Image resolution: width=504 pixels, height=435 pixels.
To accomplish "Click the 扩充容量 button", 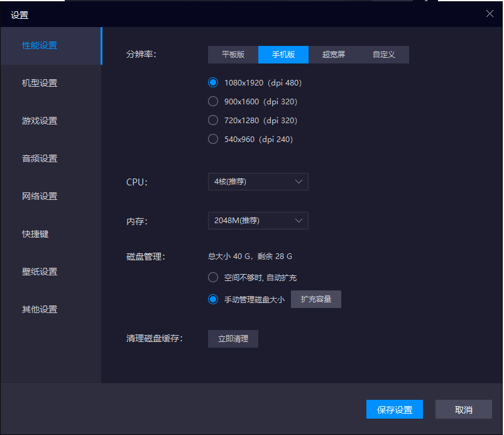I will coord(316,299).
